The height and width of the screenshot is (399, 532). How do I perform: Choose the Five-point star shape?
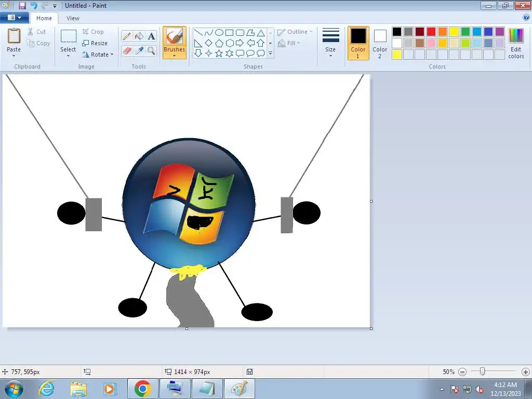point(219,54)
